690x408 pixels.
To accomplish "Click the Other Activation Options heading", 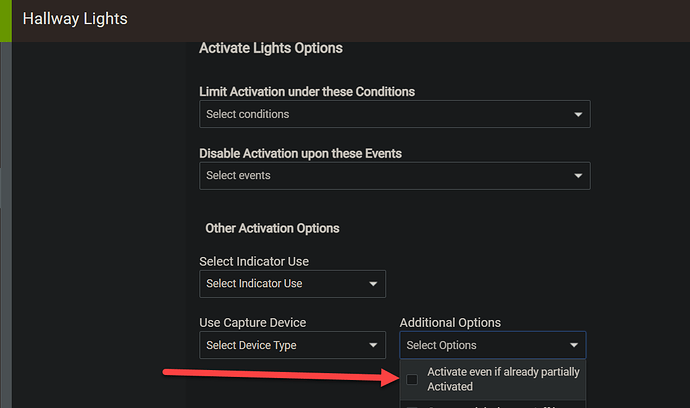I will (x=272, y=228).
